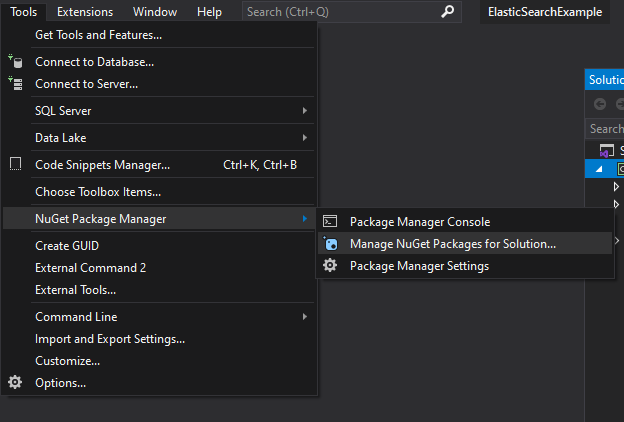Expand the Data Lake submenu
Viewport: 624px width, 422px height.
pyautogui.click(x=159, y=138)
